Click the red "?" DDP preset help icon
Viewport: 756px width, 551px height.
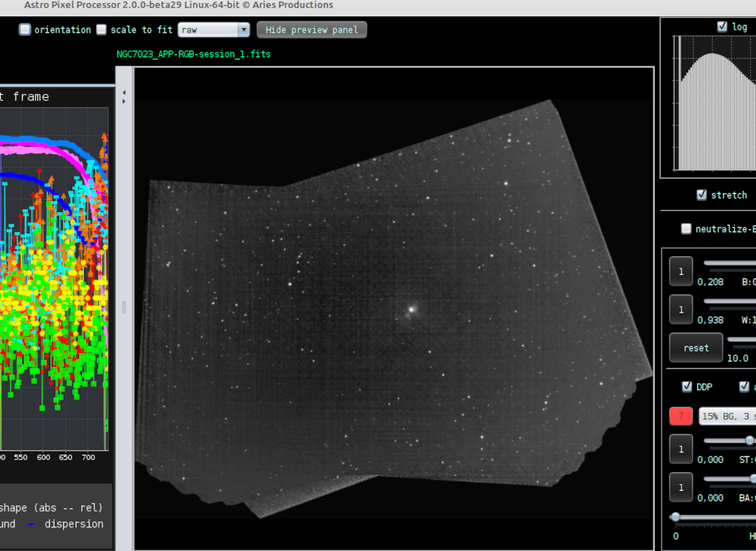pyautogui.click(x=680, y=416)
